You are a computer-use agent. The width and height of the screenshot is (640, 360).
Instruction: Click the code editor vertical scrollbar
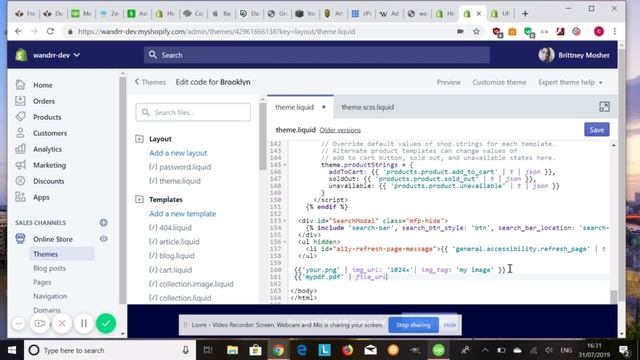pyautogui.click(x=613, y=296)
